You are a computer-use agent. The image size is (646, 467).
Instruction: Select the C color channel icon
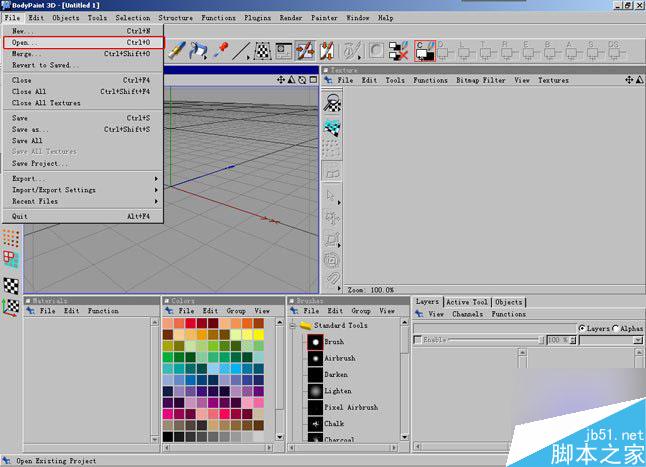(x=425, y=51)
